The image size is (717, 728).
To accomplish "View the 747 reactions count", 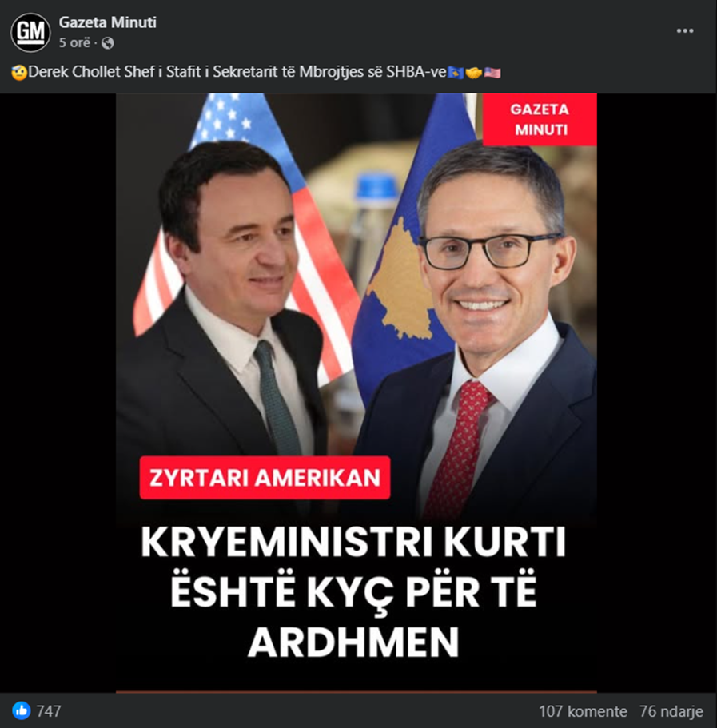I will pyautogui.click(x=49, y=711).
